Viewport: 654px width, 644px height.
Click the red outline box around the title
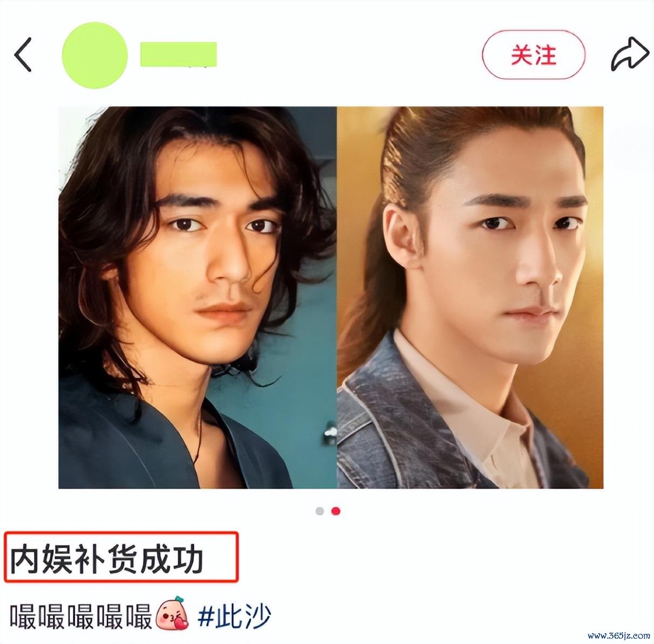click(x=121, y=557)
